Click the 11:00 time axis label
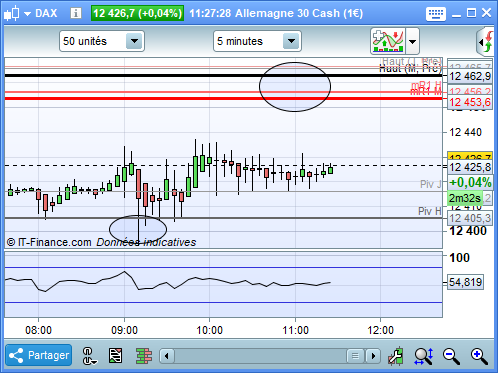 coord(295,330)
